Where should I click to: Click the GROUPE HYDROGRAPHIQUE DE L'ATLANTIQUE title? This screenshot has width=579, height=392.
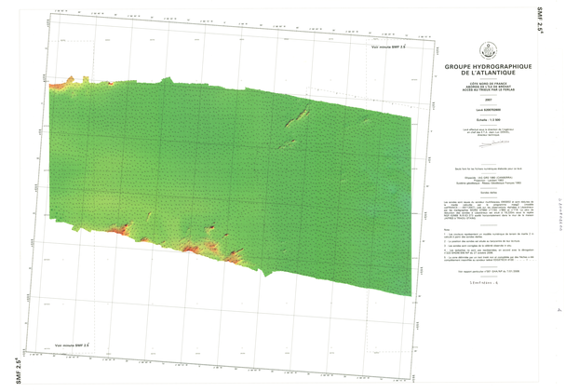tap(488, 71)
